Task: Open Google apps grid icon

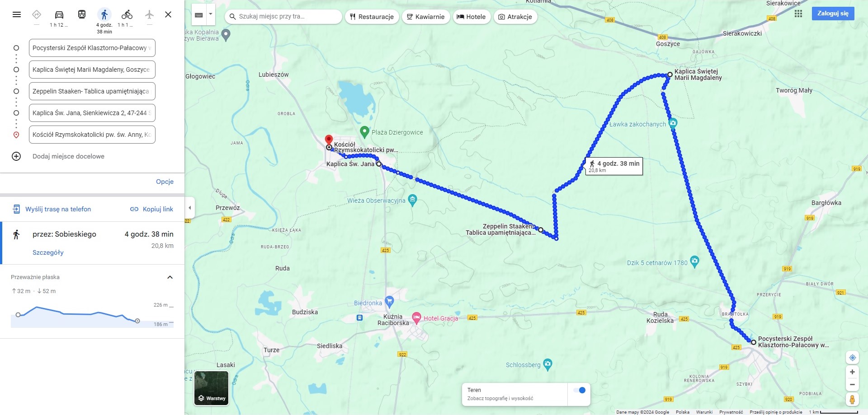Action: (x=798, y=14)
